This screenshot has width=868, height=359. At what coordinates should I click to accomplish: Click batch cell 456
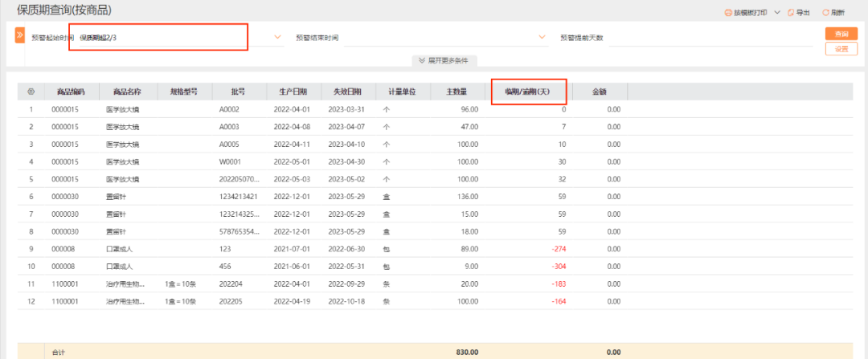click(225, 267)
